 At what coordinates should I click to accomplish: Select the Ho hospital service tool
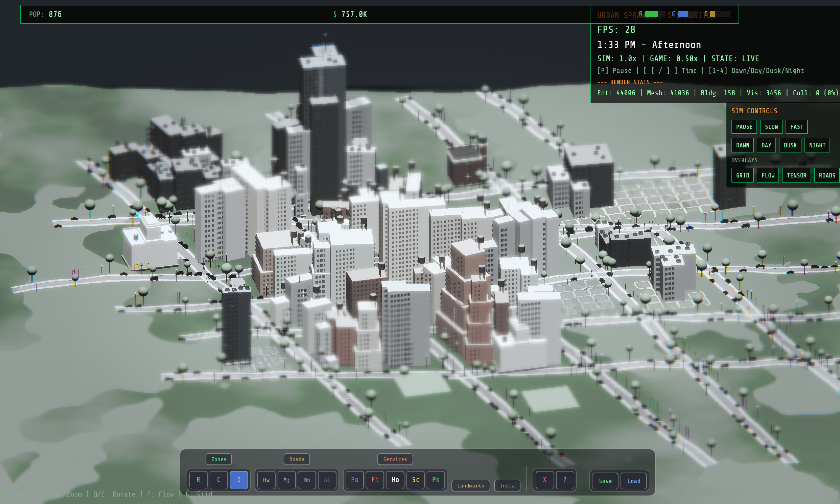[395, 480]
